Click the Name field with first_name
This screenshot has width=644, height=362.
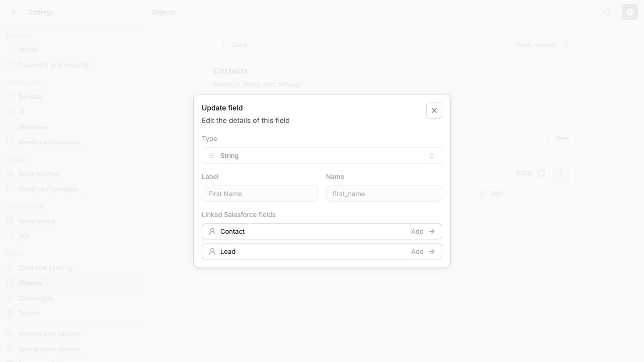[384, 194]
